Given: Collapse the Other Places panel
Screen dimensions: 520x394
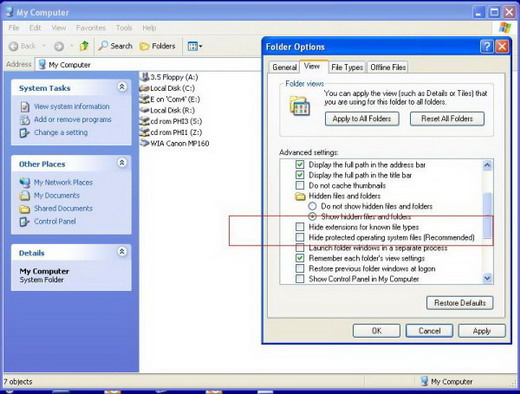Looking at the screenshot, I should point(122,163).
